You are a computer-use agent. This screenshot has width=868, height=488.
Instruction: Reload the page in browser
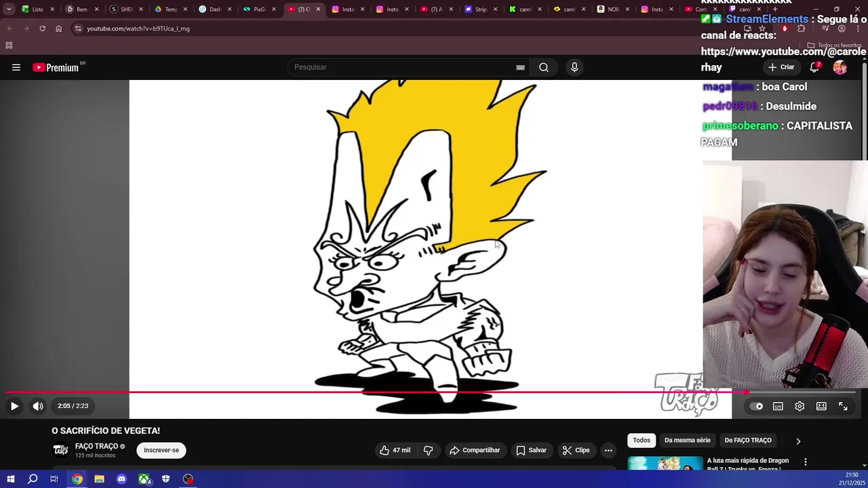(42, 28)
